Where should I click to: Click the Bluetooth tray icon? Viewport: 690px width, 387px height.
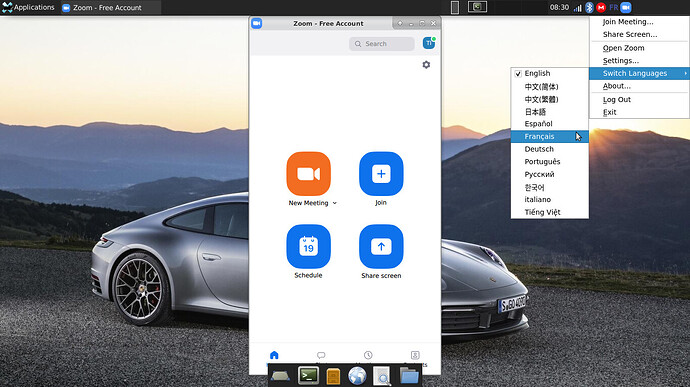(589, 7)
